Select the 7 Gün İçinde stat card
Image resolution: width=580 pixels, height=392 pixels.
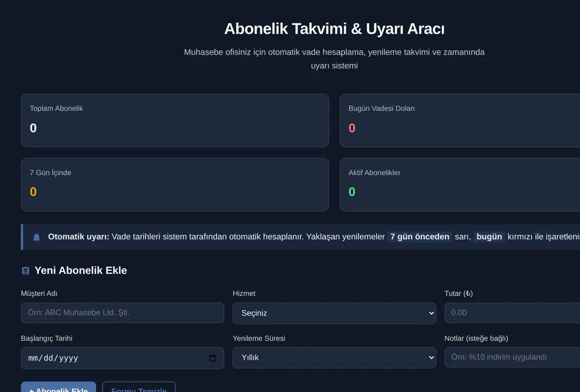175,185
